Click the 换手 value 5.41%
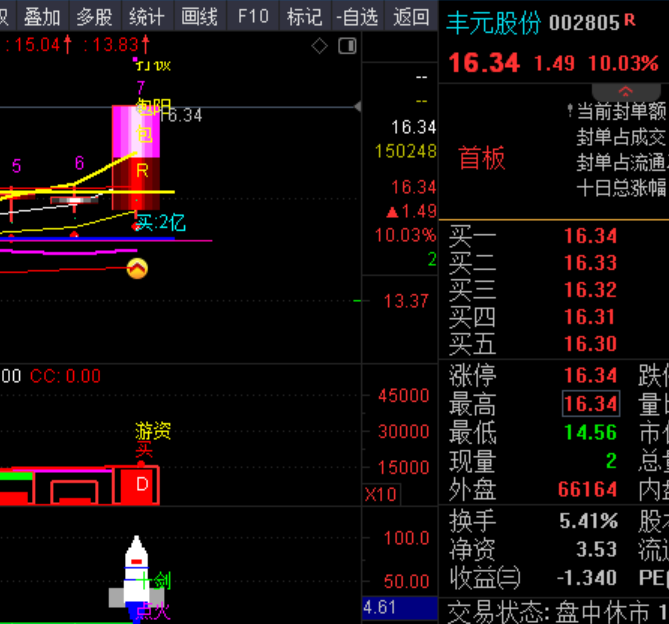 point(589,521)
